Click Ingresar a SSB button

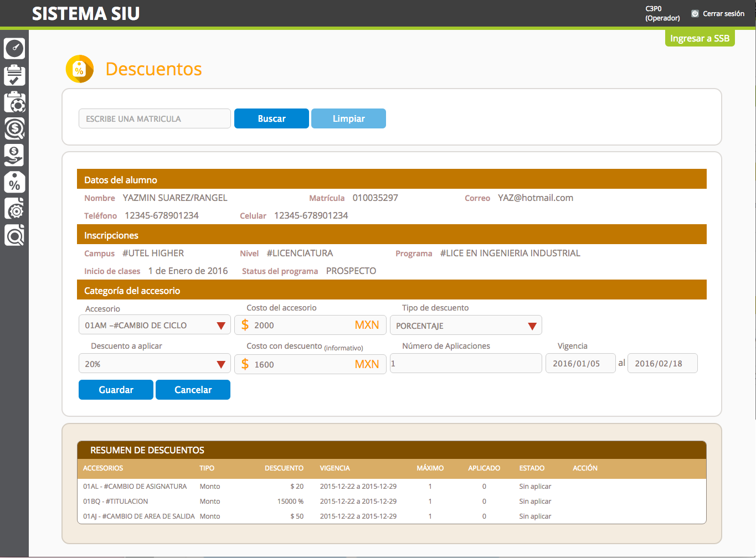[x=700, y=38]
